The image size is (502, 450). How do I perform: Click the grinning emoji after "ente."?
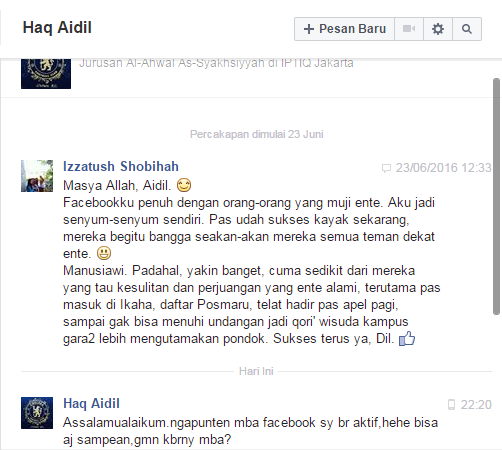pyautogui.click(x=104, y=253)
